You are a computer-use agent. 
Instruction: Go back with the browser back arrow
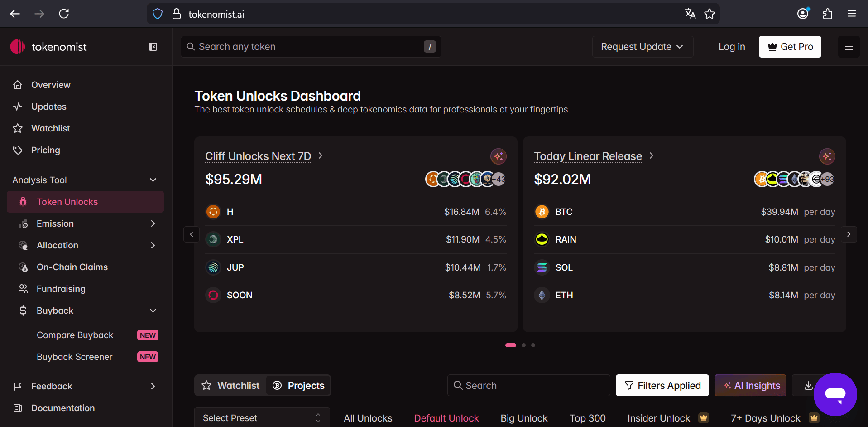15,14
